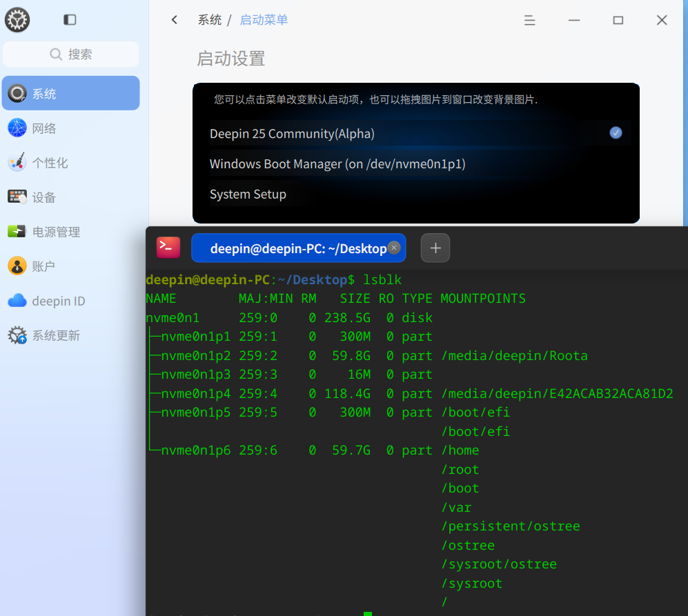Viewport: 688px width, 616px height.
Task: Click the search field in sidebar
Action: pyautogui.click(x=70, y=54)
